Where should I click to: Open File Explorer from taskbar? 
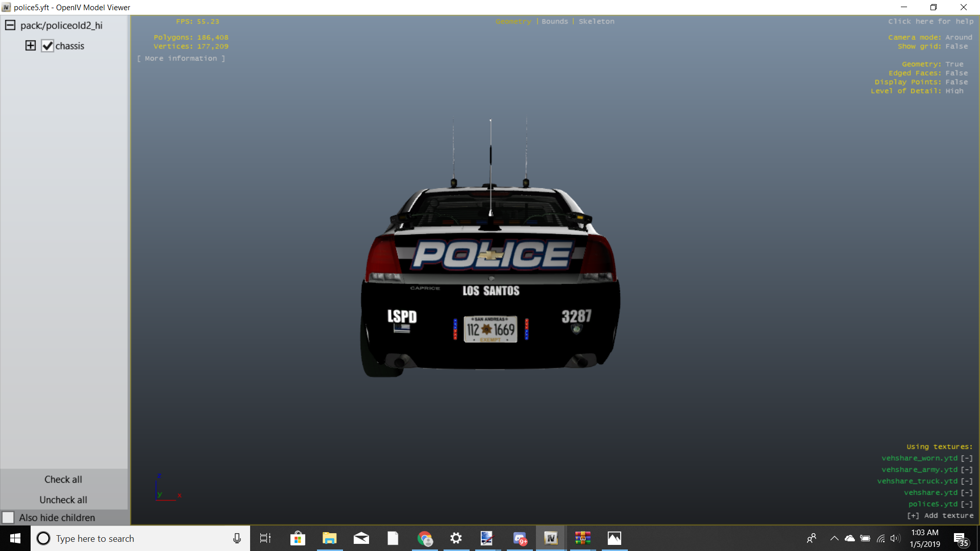(x=329, y=538)
